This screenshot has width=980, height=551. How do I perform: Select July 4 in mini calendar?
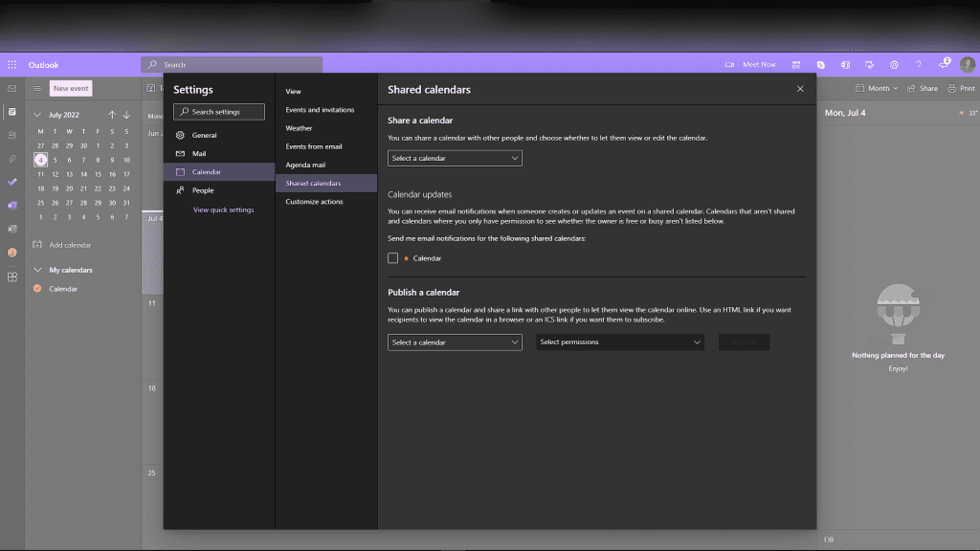point(40,160)
